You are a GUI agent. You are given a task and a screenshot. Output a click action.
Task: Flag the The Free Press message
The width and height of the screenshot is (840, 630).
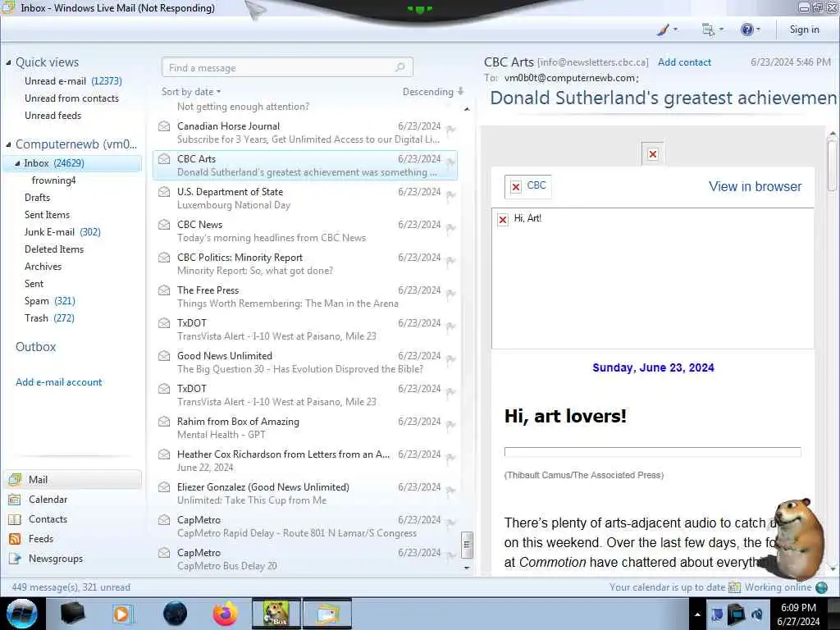coord(450,293)
